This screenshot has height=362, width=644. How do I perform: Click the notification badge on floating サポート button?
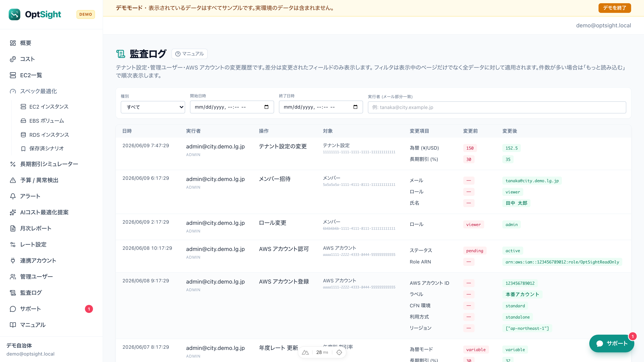(x=633, y=336)
